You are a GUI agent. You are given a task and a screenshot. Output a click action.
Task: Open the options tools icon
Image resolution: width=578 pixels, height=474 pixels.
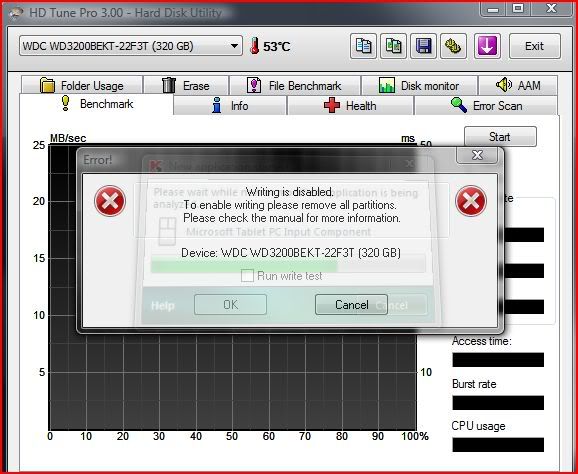(453, 46)
